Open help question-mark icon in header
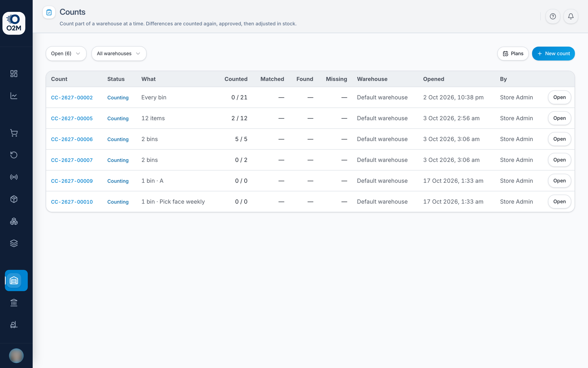The height and width of the screenshot is (368, 588). coord(553,17)
